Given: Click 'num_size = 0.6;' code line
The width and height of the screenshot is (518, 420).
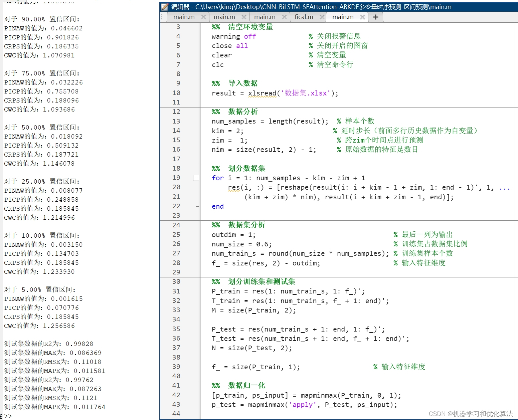Looking at the screenshot, I should coord(242,244).
